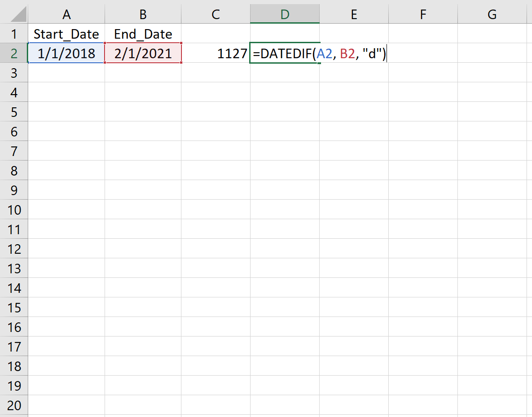
Task: Select row header 1
Action: tap(14, 34)
